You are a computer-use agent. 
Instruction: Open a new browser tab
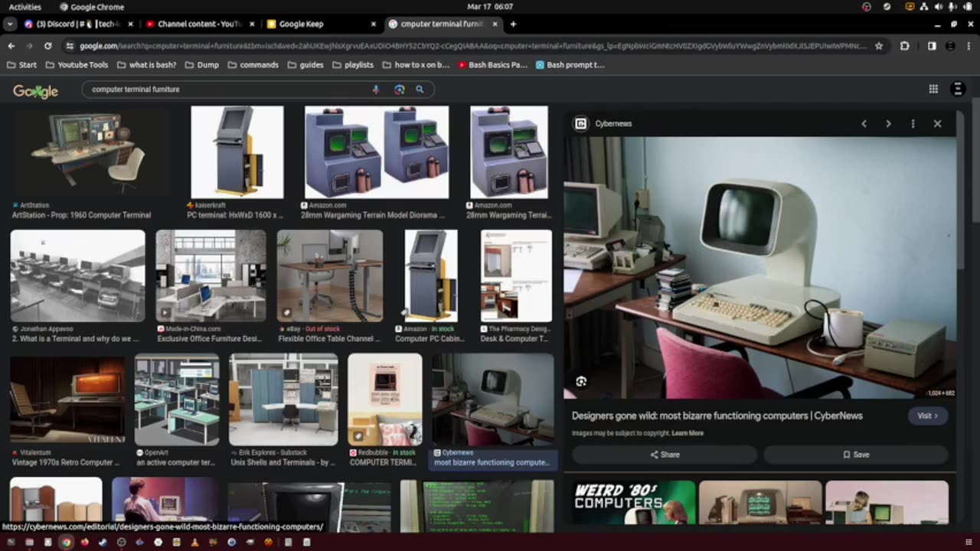(513, 24)
